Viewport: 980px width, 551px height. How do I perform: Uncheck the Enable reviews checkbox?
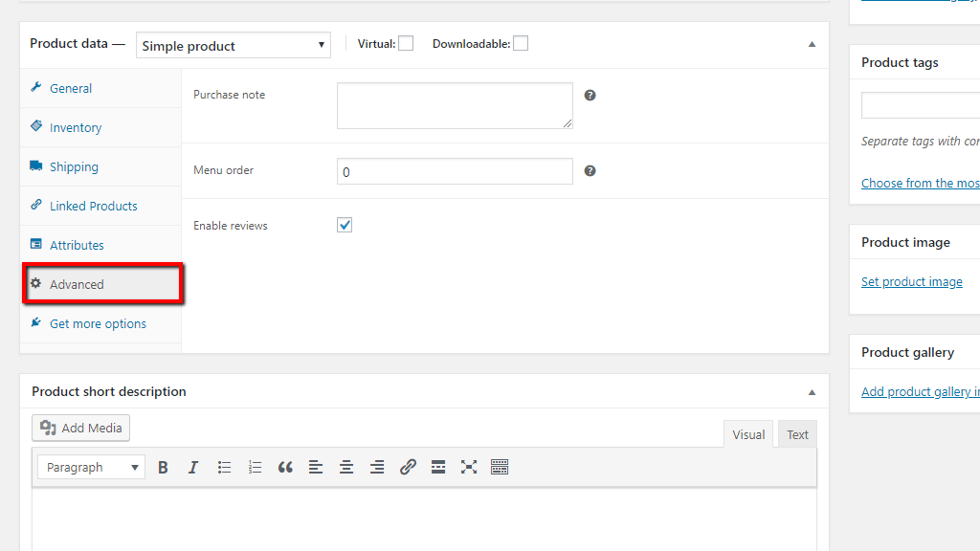coord(345,225)
